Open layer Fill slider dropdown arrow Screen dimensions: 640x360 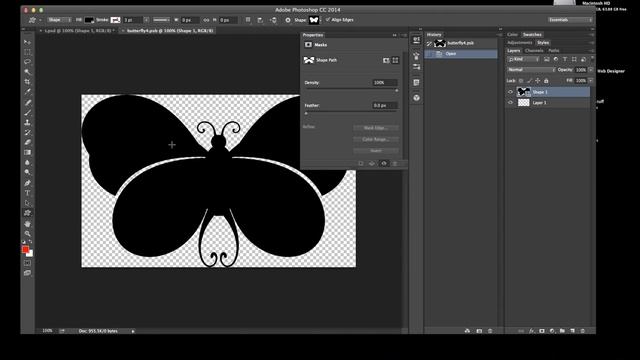[x=591, y=81]
